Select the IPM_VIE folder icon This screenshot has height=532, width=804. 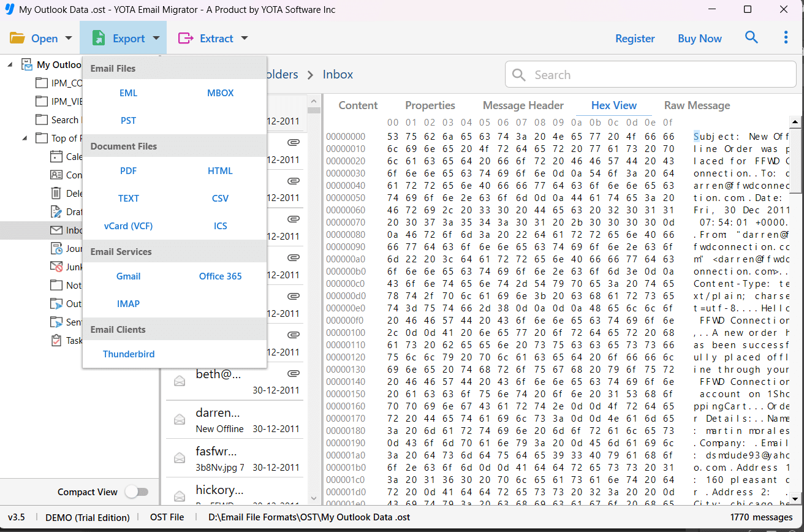pos(41,101)
